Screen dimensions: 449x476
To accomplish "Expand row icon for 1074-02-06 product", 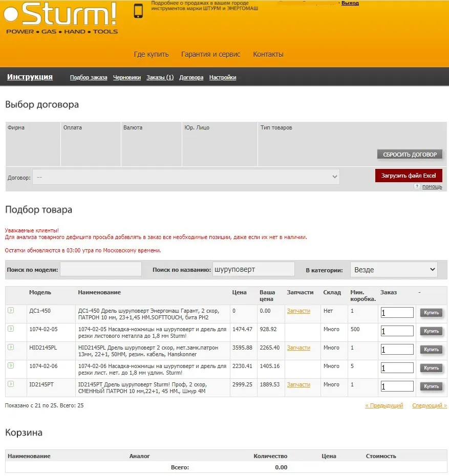I will click(11, 365).
